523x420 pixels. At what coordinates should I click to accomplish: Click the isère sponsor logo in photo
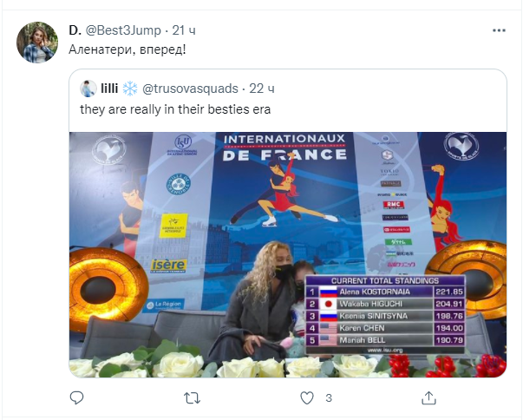point(168,264)
